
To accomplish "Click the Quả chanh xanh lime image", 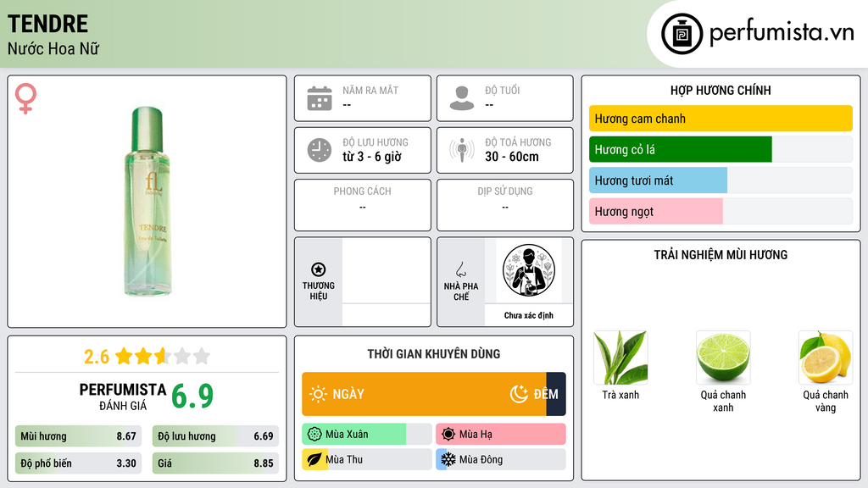I will (x=723, y=358).
